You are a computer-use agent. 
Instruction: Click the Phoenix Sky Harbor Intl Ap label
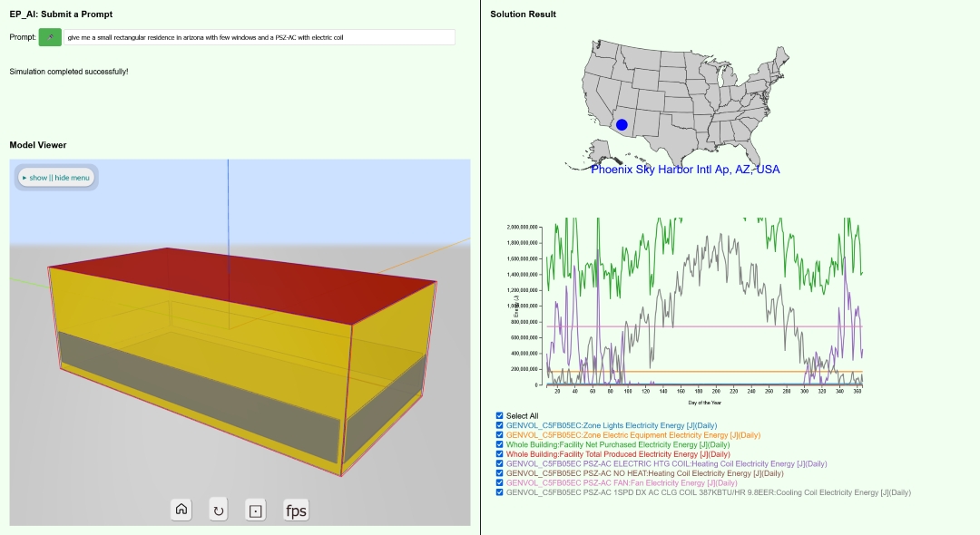[x=685, y=170]
